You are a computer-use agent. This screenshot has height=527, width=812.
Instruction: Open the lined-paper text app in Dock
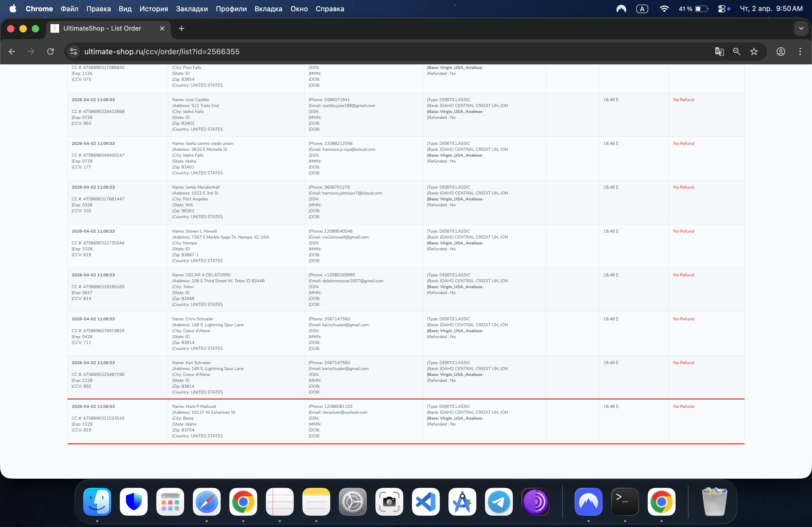[x=280, y=502]
